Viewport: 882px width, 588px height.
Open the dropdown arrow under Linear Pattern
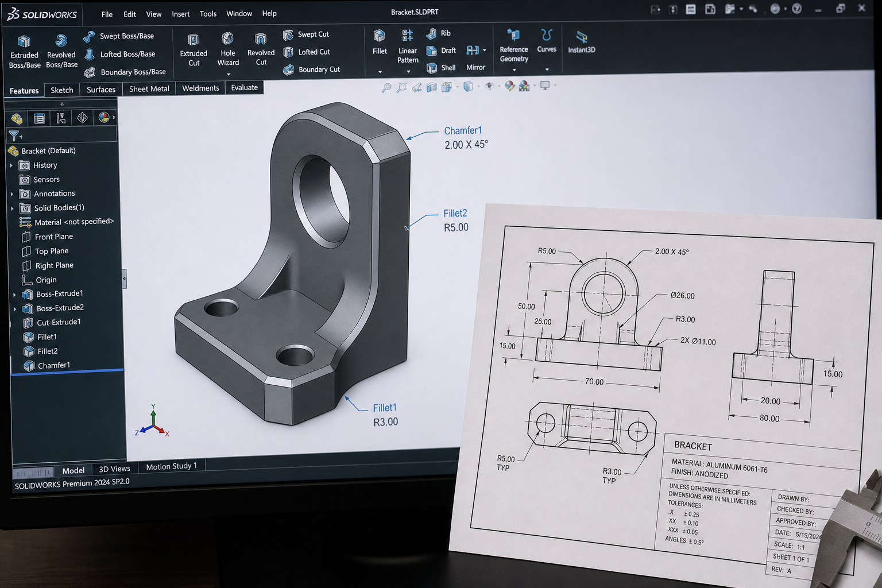(408, 72)
